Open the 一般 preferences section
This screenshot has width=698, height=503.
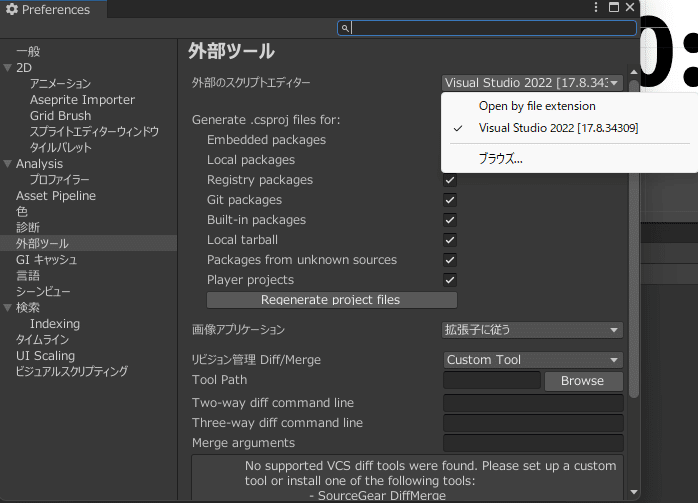point(28,52)
